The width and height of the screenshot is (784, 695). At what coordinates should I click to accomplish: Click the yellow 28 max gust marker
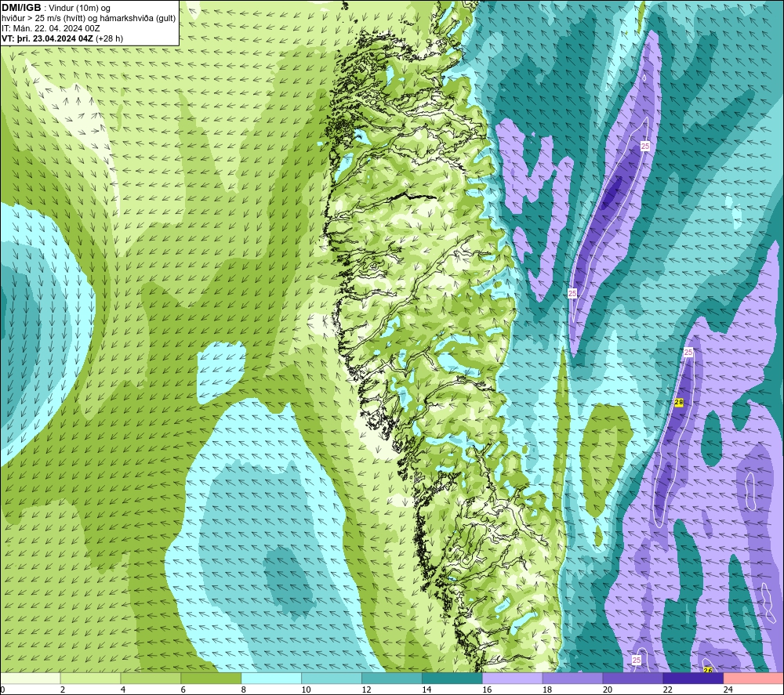pos(678,402)
